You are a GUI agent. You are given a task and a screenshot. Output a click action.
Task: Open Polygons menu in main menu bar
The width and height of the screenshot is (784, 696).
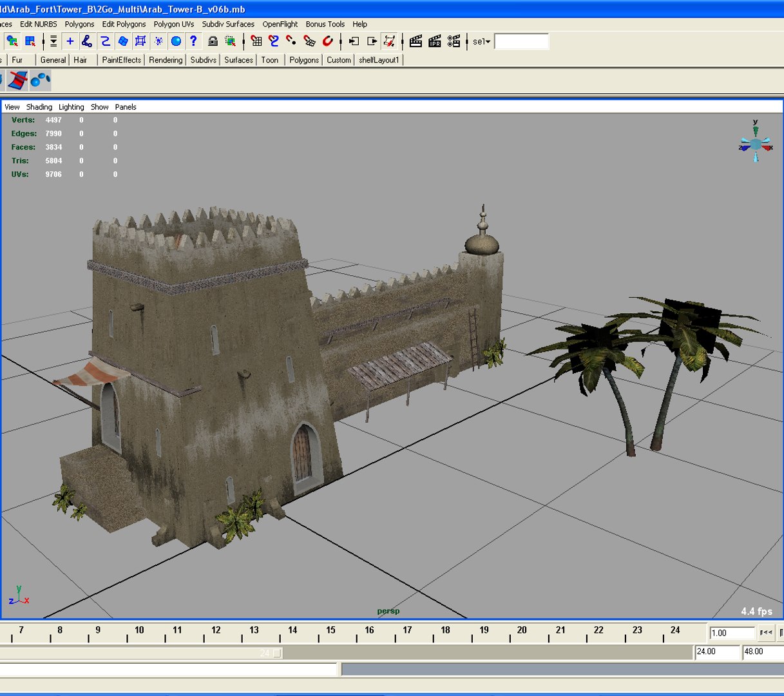tap(79, 24)
